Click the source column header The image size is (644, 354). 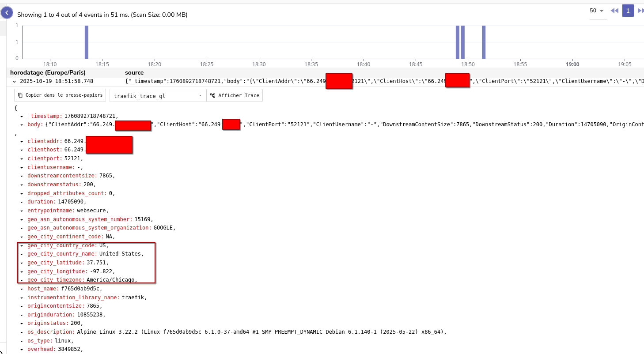click(134, 72)
